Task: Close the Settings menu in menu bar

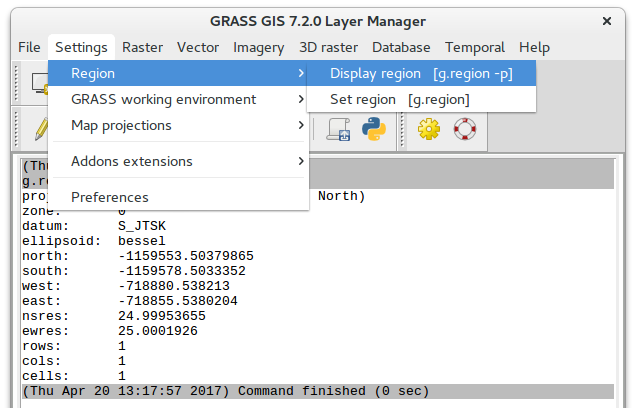Action: [x=81, y=47]
